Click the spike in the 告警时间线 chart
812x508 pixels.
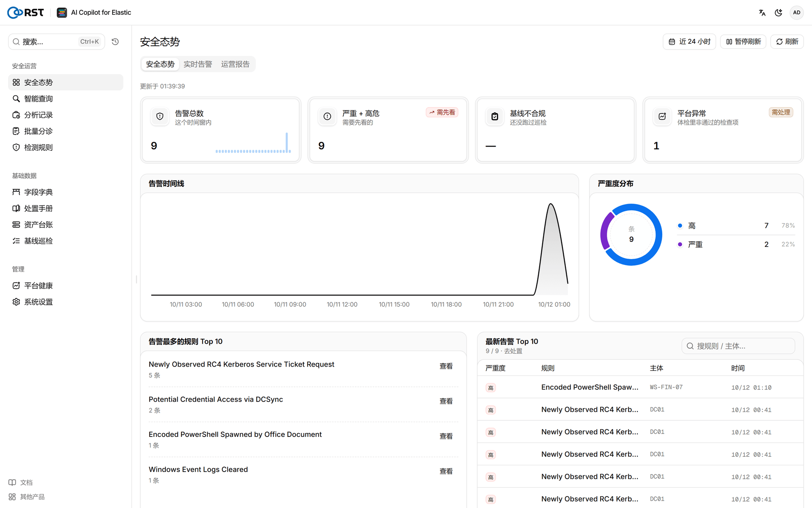click(x=551, y=250)
